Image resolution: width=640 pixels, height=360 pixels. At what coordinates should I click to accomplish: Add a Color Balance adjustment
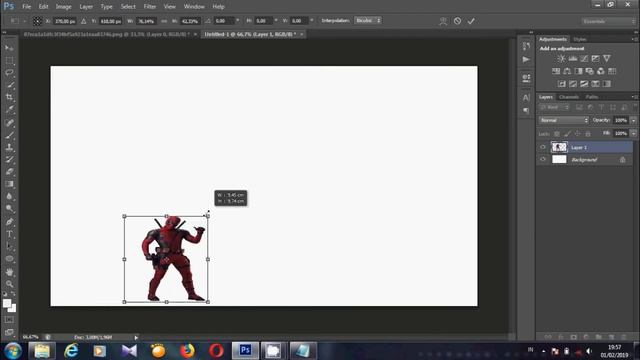point(567,71)
